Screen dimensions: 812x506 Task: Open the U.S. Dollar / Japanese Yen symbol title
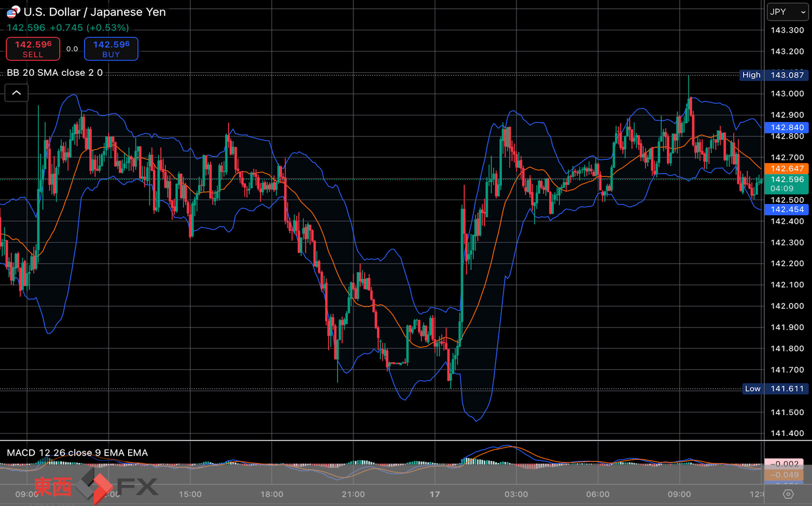coord(94,12)
